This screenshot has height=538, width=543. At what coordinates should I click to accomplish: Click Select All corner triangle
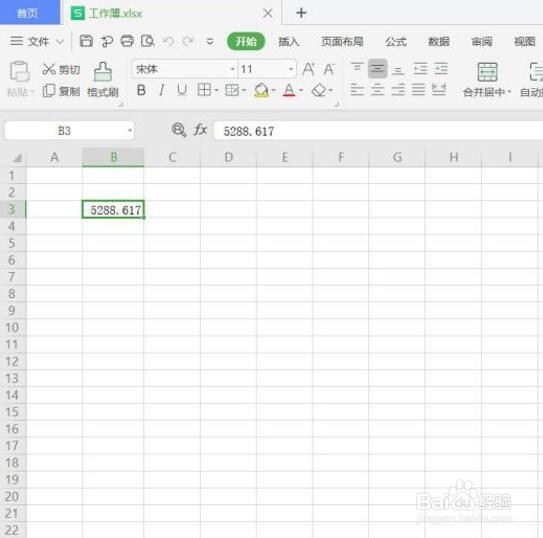[17, 158]
